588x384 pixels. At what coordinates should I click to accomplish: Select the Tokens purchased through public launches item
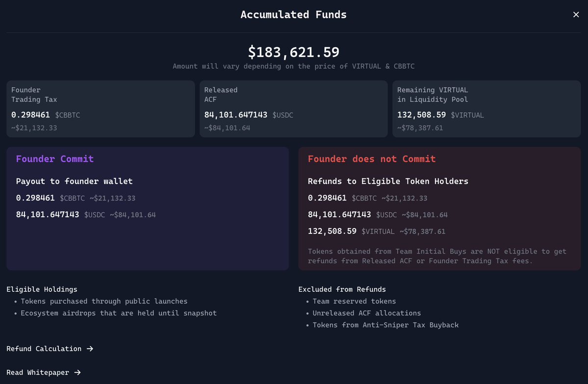[104, 301]
